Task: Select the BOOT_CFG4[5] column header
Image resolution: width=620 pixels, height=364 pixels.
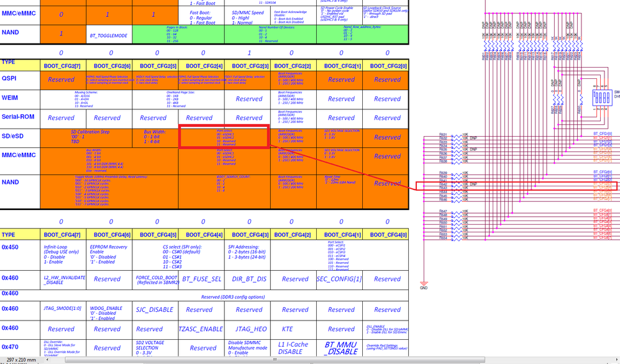Action: (155, 235)
